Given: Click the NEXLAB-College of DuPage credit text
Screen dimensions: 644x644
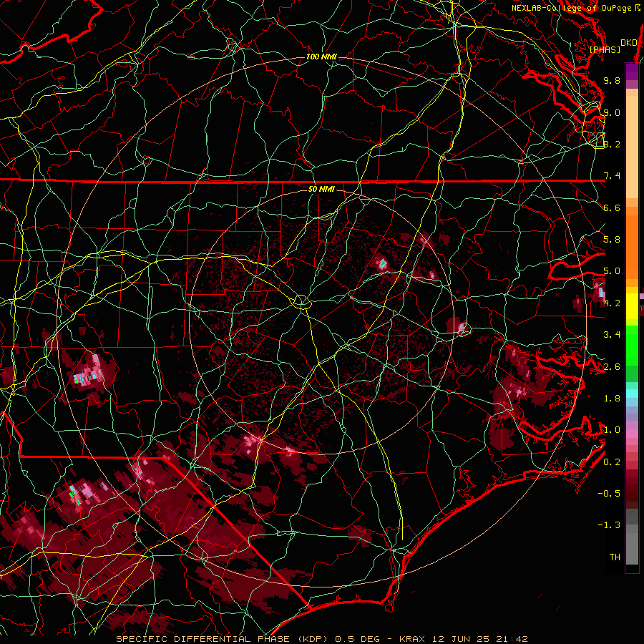Looking at the screenshot, I should coord(575,8).
